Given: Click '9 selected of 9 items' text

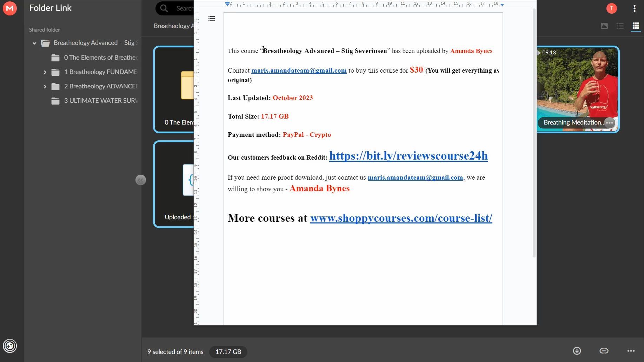Looking at the screenshot, I should 175,352.
